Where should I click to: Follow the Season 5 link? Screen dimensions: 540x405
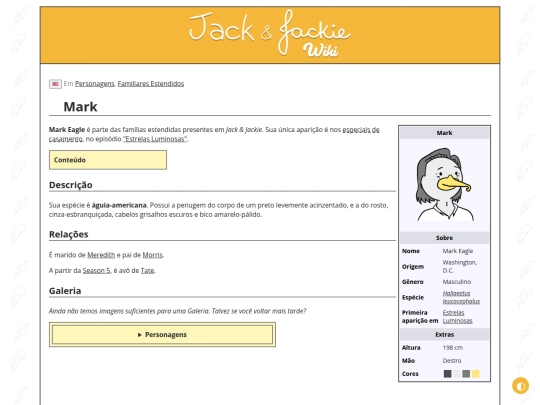(x=96, y=271)
